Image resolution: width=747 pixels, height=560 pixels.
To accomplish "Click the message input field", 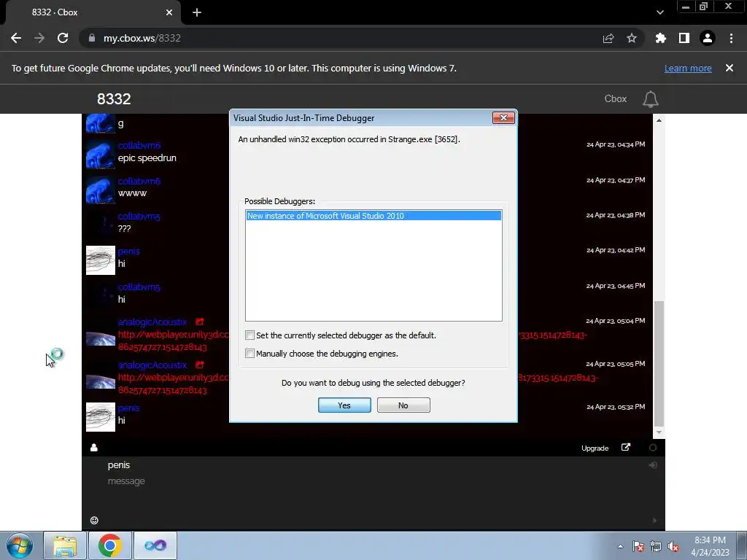I will point(371,481).
